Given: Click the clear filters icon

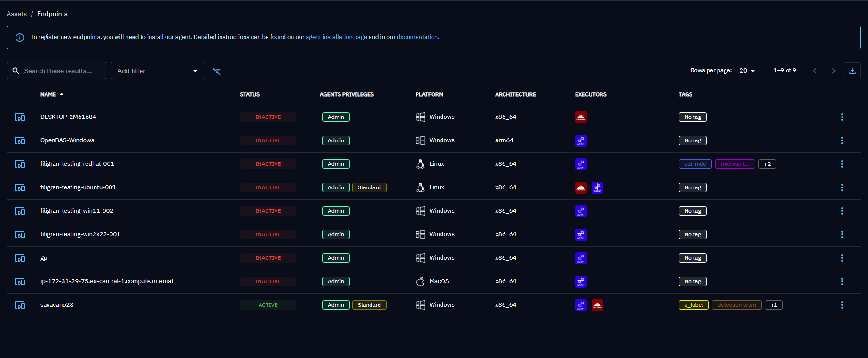Looking at the screenshot, I should point(216,71).
